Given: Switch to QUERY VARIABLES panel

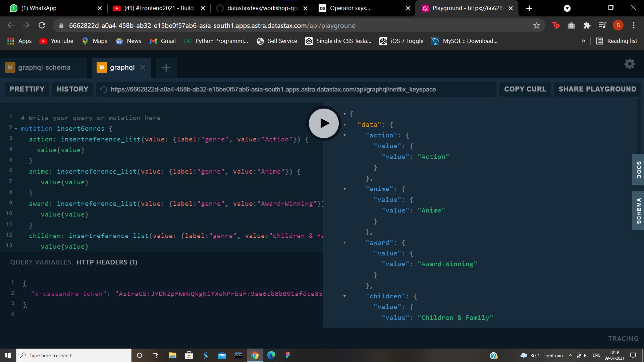Looking at the screenshot, I should 41,262.
